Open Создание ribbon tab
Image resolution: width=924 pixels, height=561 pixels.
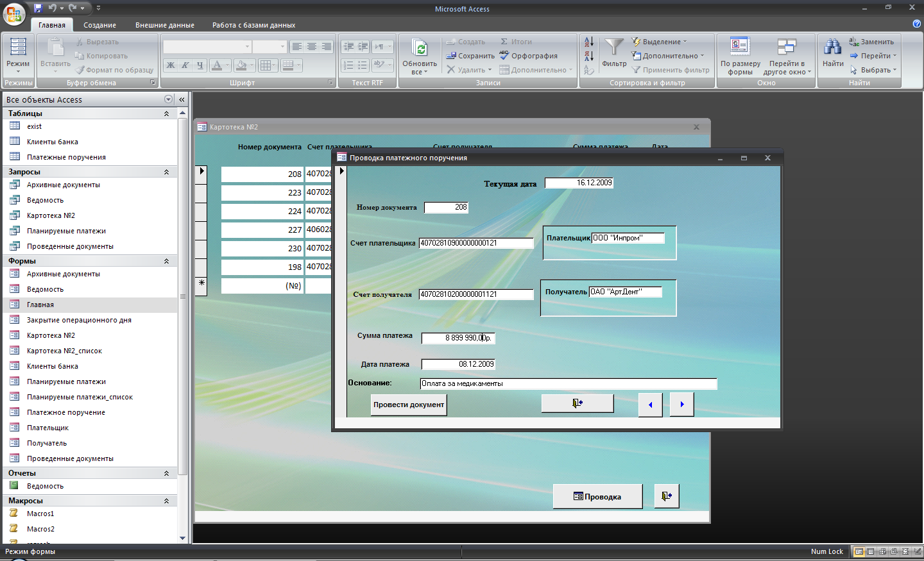(99, 25)
